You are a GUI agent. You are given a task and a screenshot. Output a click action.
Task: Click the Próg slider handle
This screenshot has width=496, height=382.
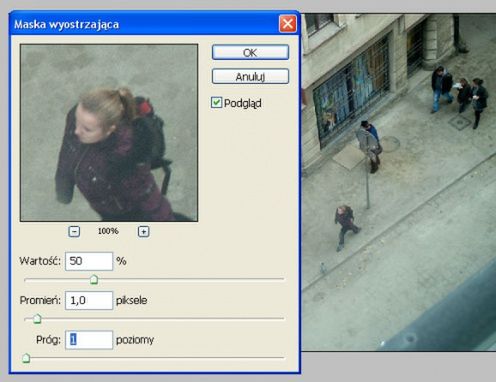tap(26, 358)
